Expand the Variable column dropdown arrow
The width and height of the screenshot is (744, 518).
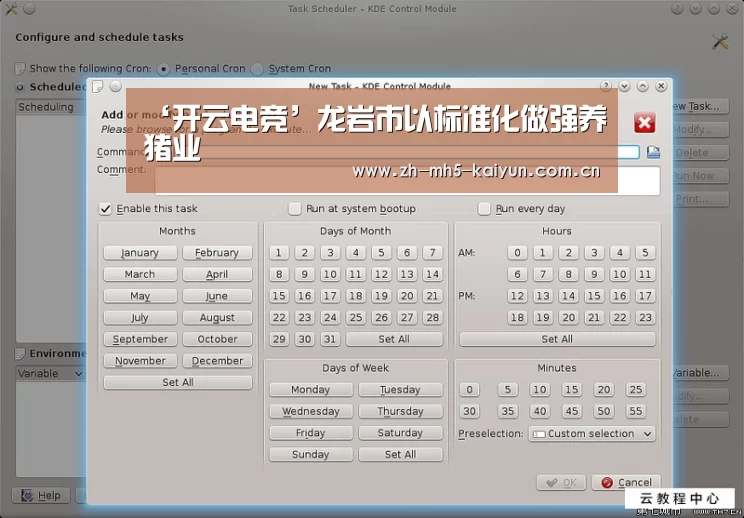[x=78, y=374]
